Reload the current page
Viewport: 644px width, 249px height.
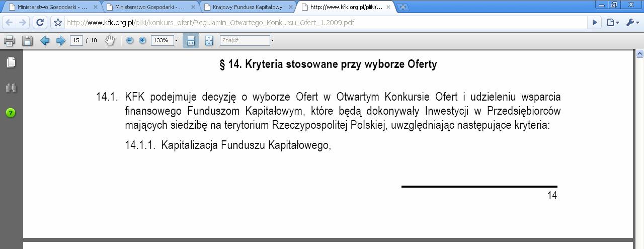point(40,23)
